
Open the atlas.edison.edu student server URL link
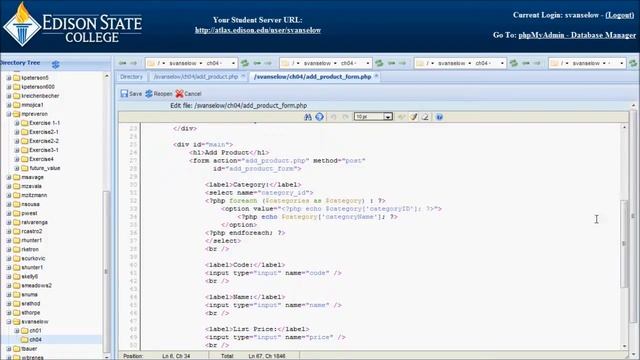(258, 30)
